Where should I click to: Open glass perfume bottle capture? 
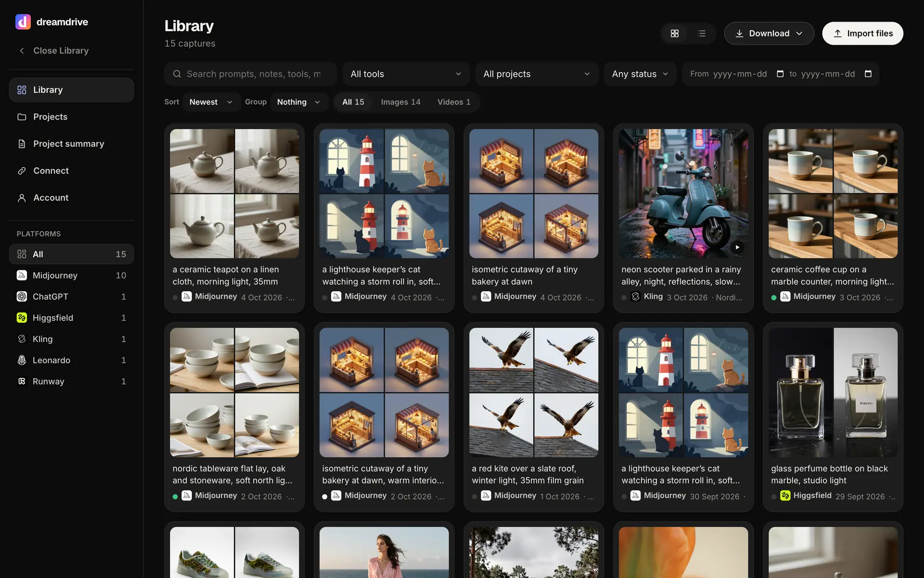coord(833,392)
